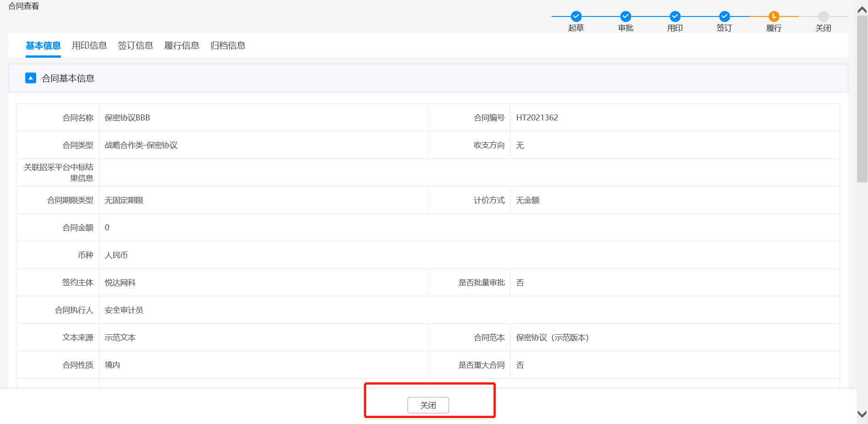Click the 起草 step checkmark icon
Viewport: 868px width, 424px height.
coord(576,16)
